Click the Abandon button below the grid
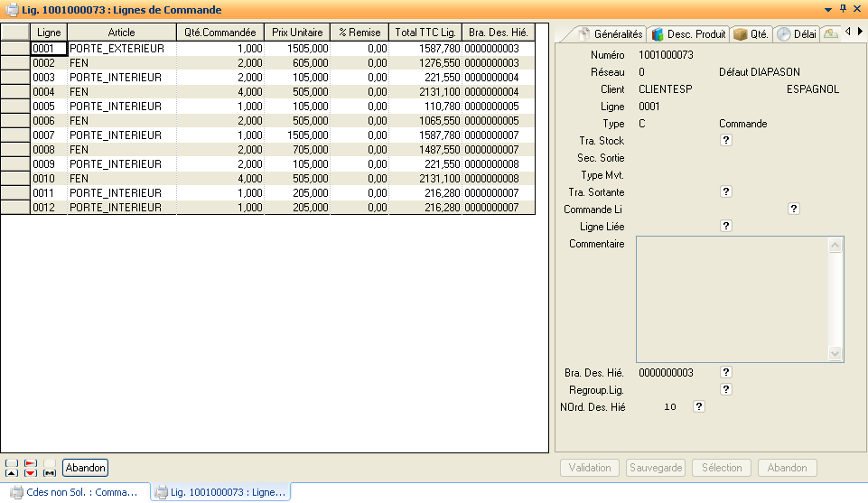This screenshot has height=503, width=868. coord(86,468)
